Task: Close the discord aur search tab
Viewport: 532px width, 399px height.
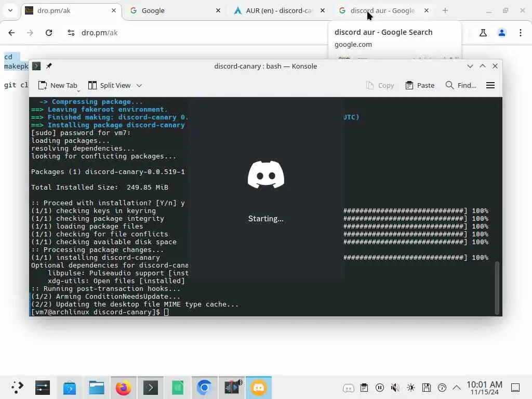Action: tap(427, 10)
